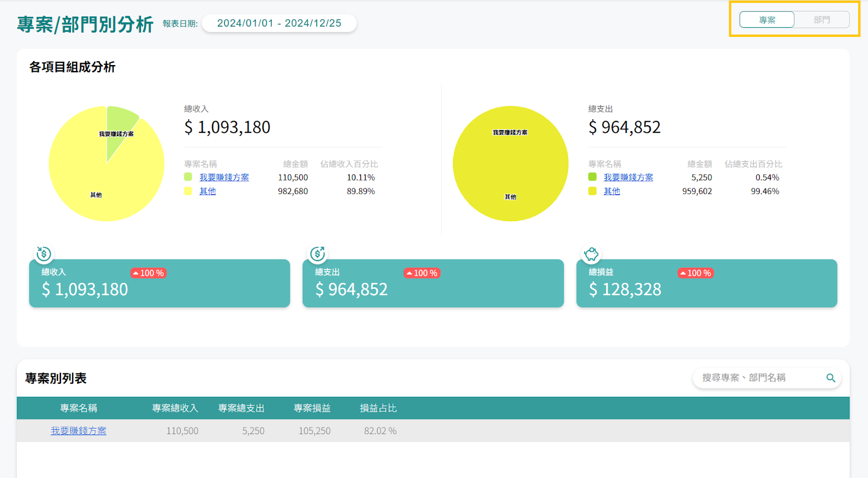Open 我要賺錢方案 link in project table
The height and width of the screenshot is (478, 868).
pyautogui.click(x=79, y=431)
